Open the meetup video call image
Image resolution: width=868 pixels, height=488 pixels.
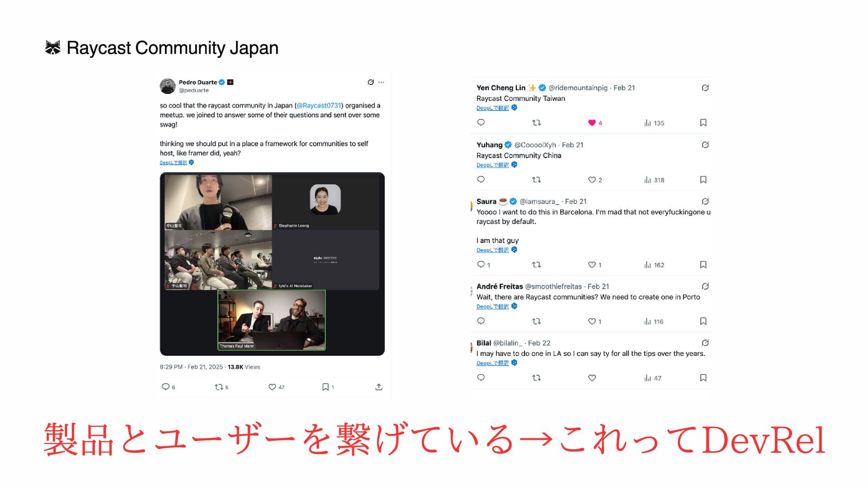272,264
